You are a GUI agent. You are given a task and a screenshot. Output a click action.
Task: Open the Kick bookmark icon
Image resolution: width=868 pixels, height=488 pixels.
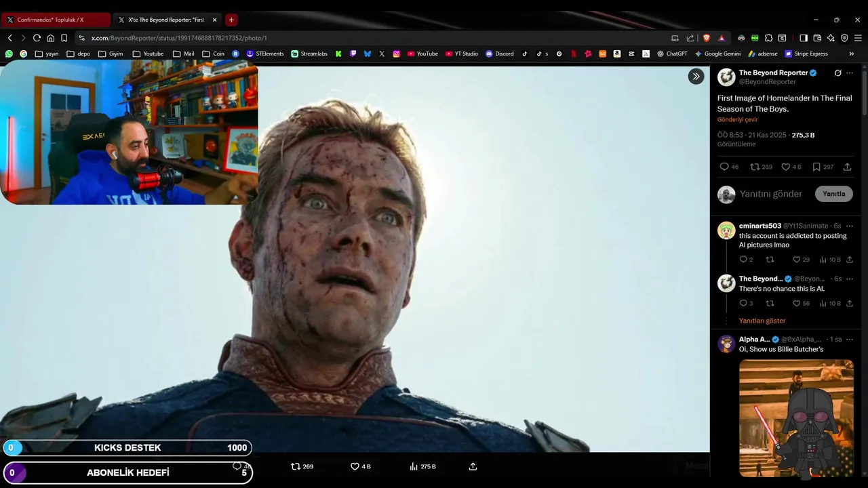coord(338,54)
